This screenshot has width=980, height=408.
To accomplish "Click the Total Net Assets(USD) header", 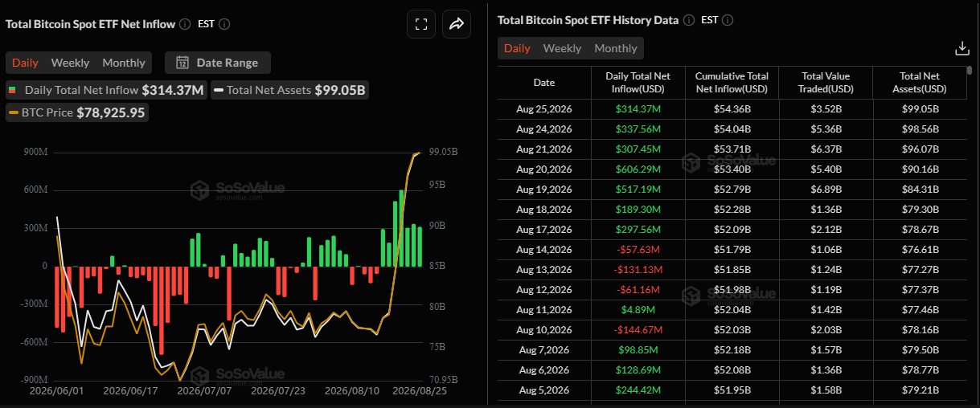I will (921, 83).
